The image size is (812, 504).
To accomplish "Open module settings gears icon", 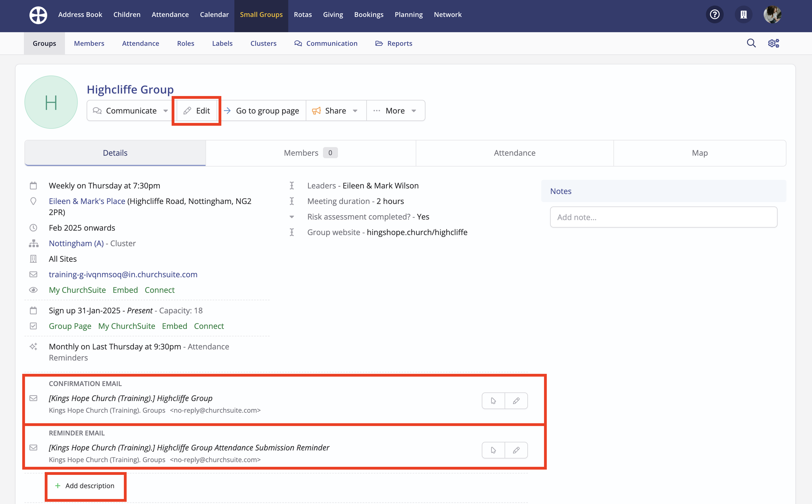I will point(773,43).
